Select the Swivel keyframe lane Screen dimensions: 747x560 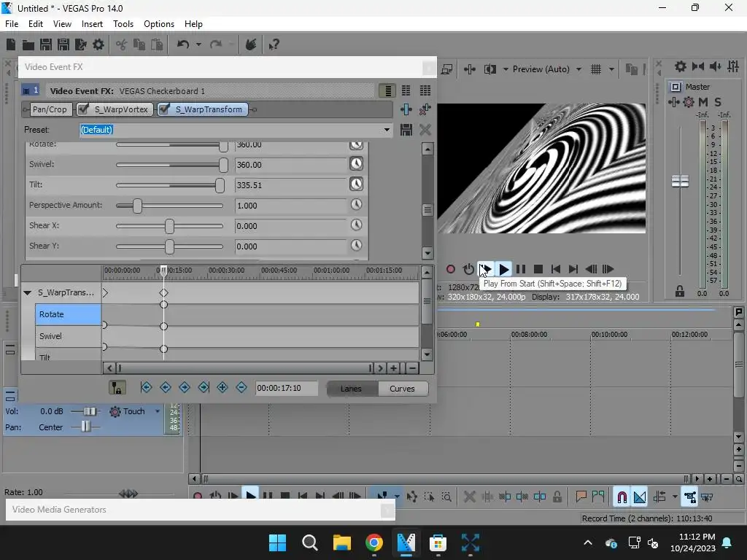(68, 336)
